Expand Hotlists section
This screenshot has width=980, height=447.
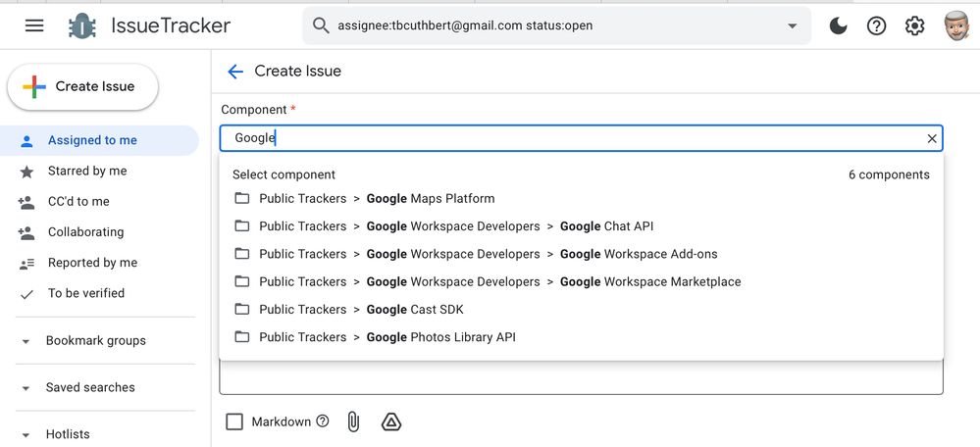[x=26, y=434]
